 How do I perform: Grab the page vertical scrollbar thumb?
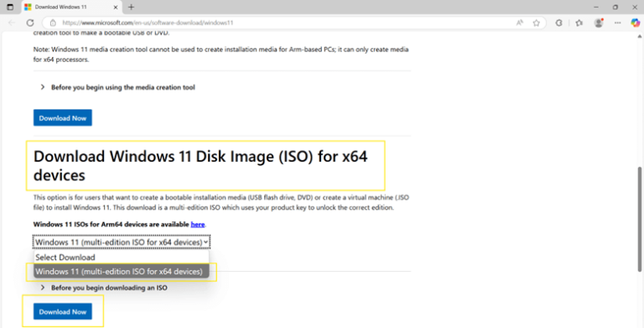639,219
